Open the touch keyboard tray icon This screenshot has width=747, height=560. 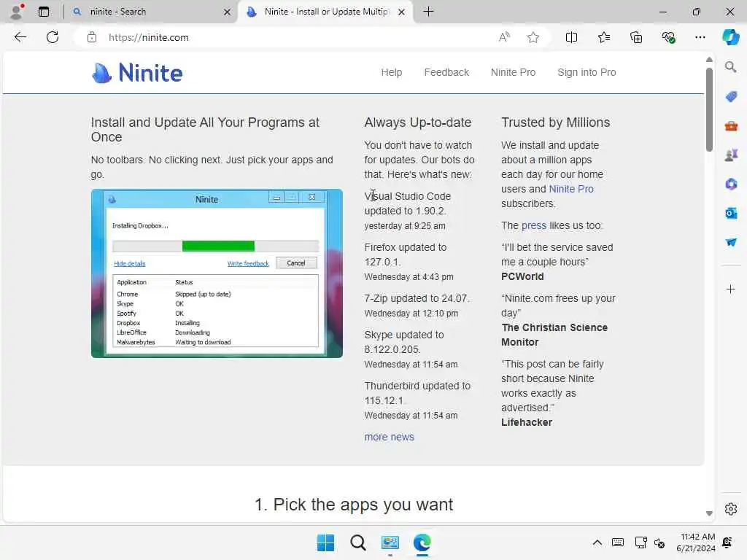[x=618, y=542]
